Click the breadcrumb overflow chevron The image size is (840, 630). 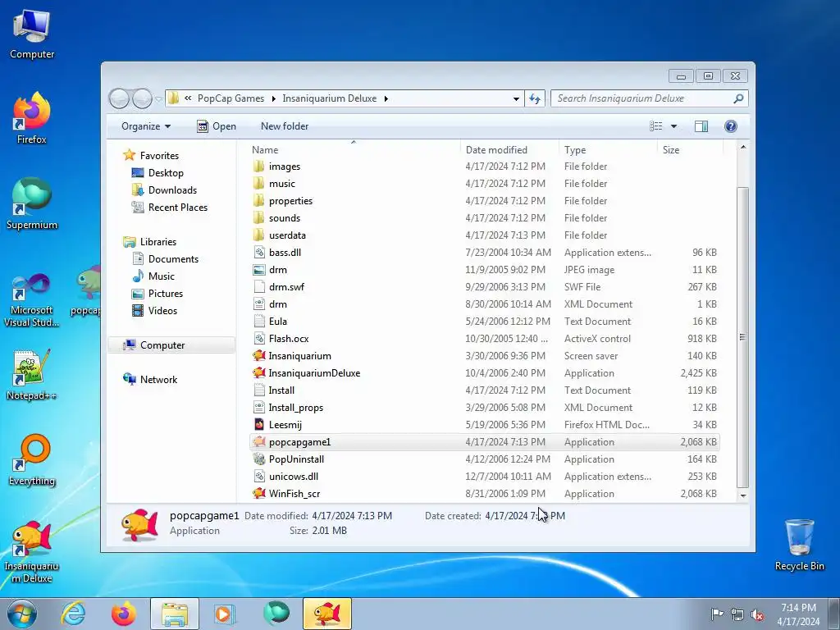point(188,98)
